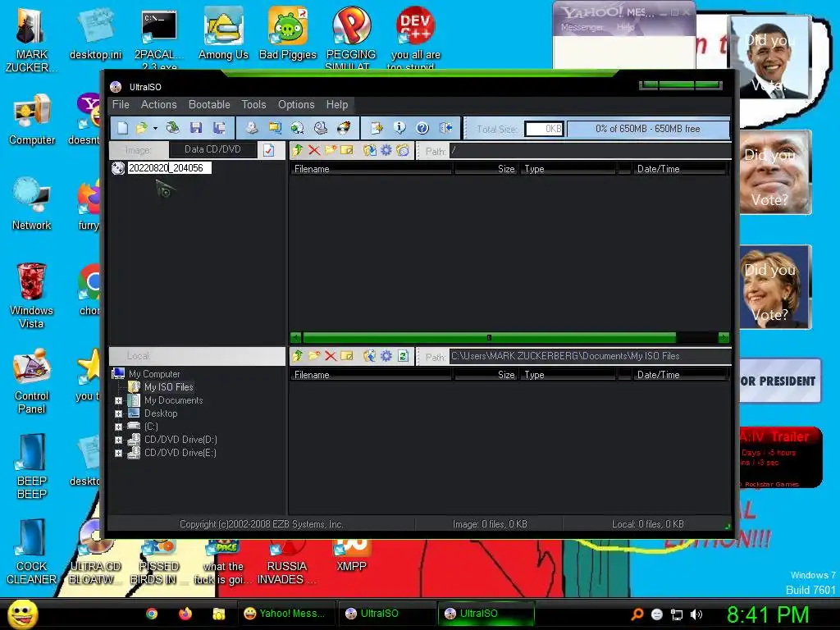The image size is (840, 630).
Task: Click the gear icon in Local pane toolbar
Action: pos(386,356)
